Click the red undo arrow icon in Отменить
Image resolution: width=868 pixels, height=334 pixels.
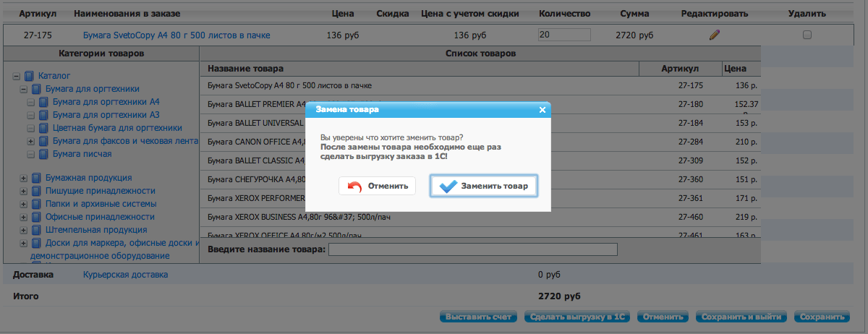pos(354,187)
